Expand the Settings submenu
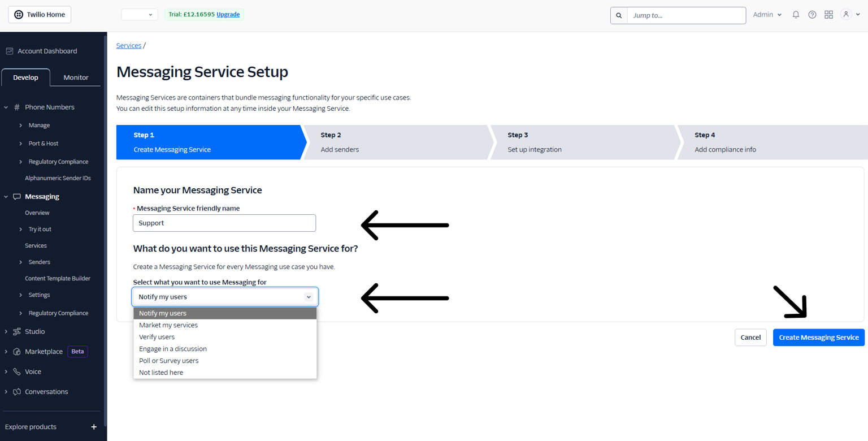 [x=21, y=295]
